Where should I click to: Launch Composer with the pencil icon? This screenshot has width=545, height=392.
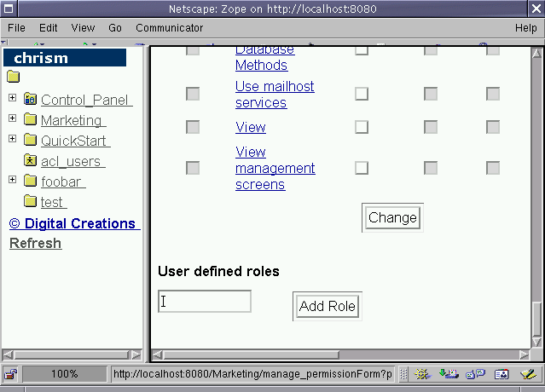pyautogui.click(x=528, y=374)
